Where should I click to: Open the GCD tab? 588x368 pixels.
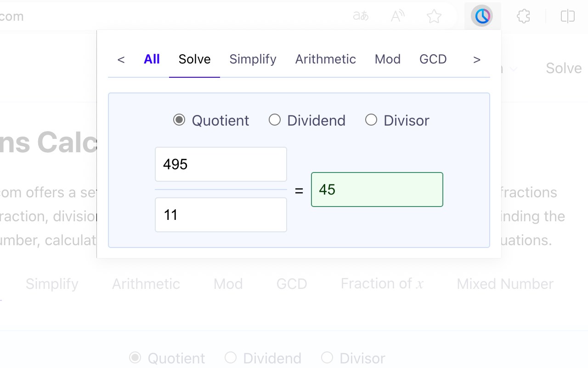click(433, 59)
